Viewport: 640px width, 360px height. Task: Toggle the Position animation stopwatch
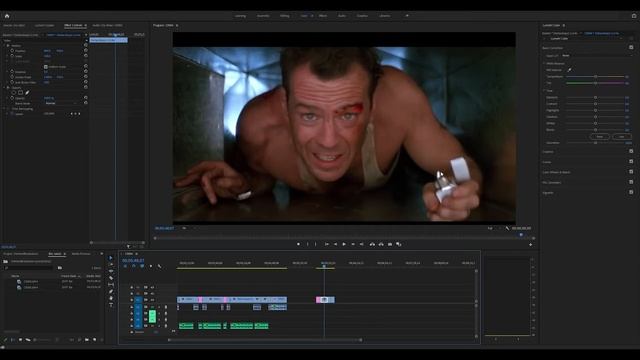click(12, 51)
